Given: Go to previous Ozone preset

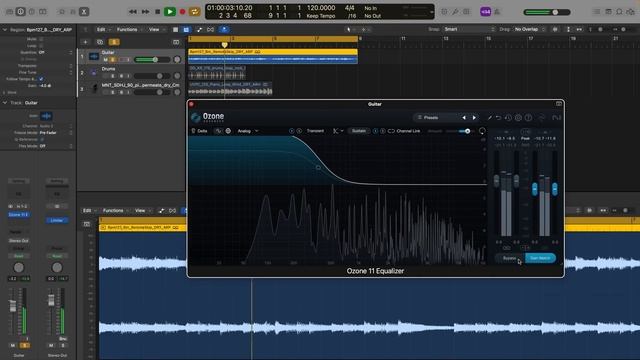Looking at the screenshot, I should tap(464, 118).
